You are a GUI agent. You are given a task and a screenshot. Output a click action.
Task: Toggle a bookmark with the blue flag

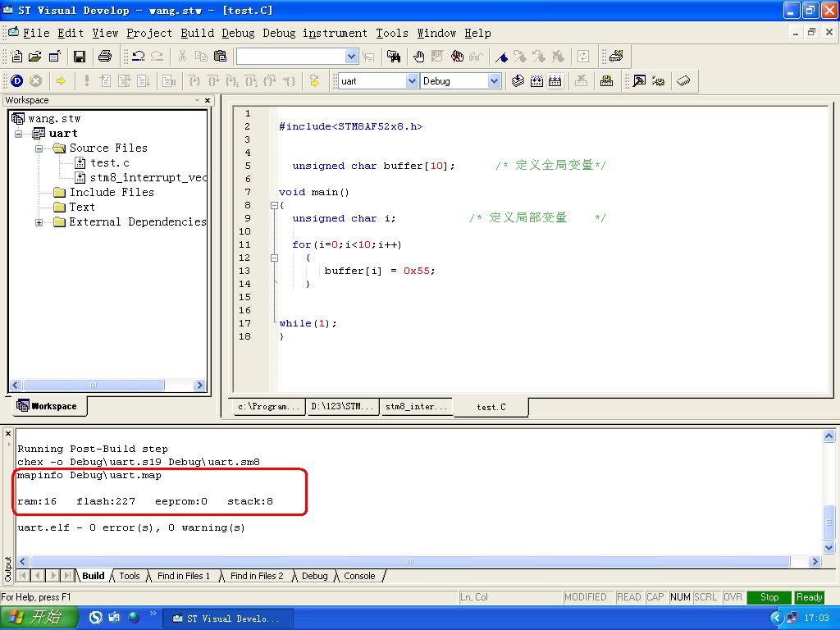click(501, 56)
